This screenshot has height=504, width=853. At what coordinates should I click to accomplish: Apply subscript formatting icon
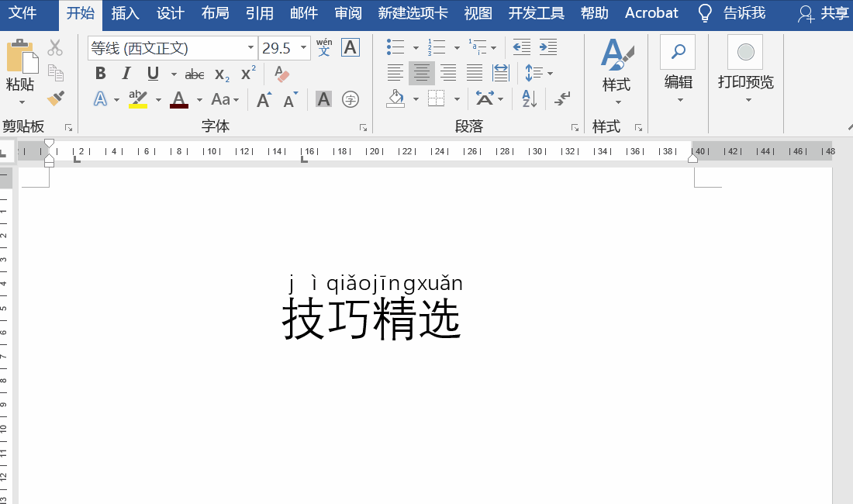(222, 74)
